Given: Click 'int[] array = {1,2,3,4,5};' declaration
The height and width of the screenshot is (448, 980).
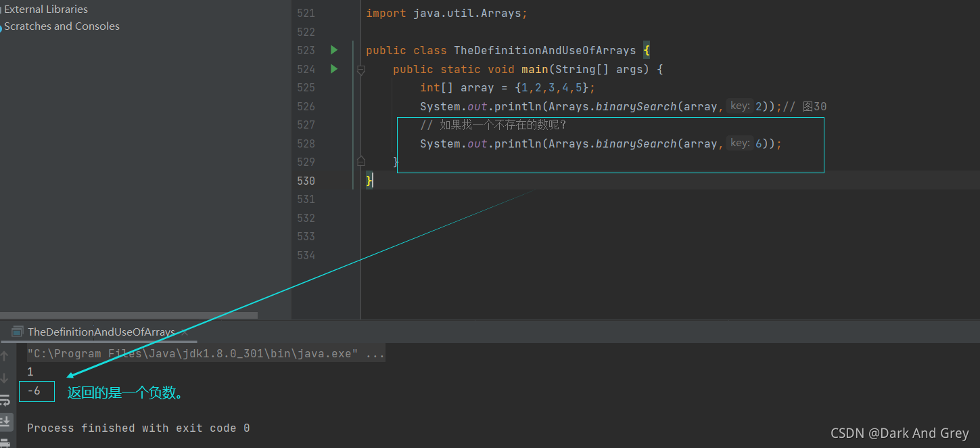Looking at the screenshot, I should (508, 88).
